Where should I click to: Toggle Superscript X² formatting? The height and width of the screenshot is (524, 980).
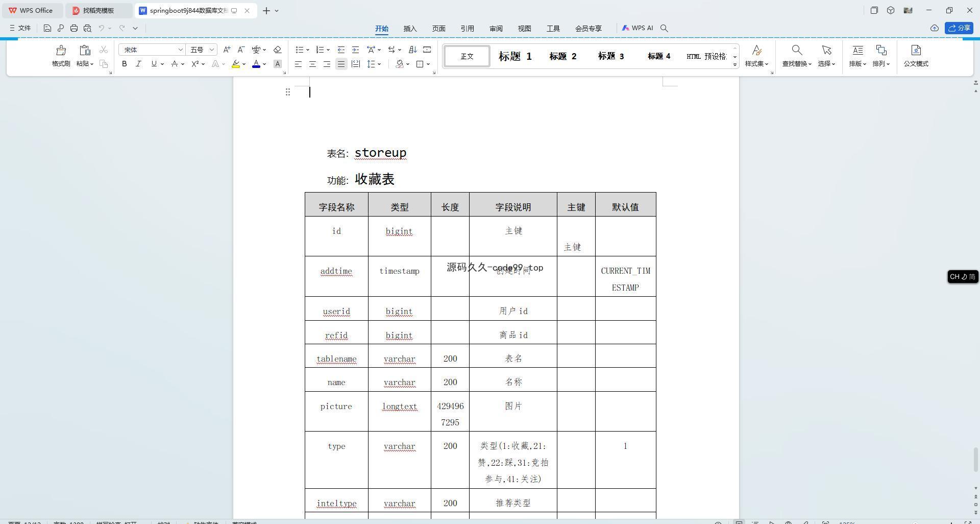(x=195, y=64)
